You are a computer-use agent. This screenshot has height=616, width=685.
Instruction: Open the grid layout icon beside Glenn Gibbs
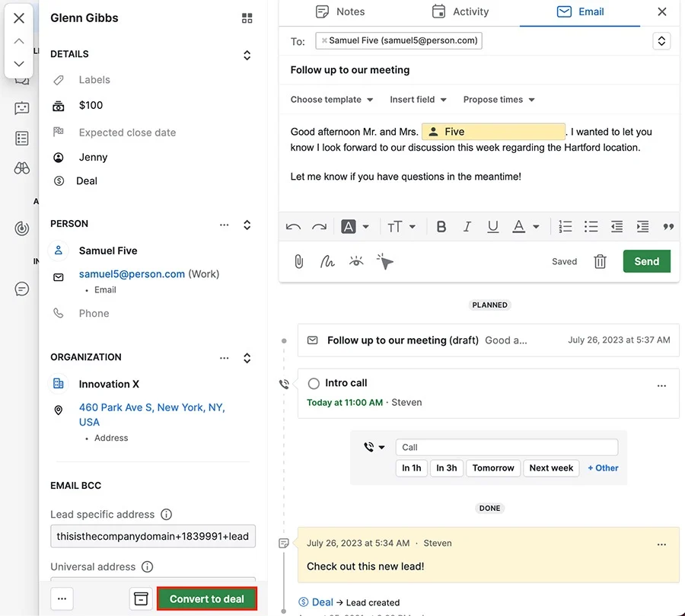pyautogui.click(x=247, y=18)
